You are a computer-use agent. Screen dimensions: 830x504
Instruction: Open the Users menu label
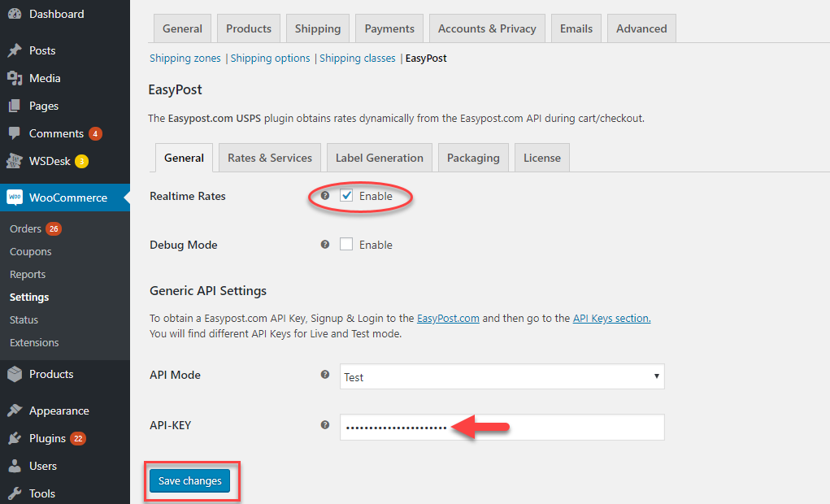coord(43,466)
